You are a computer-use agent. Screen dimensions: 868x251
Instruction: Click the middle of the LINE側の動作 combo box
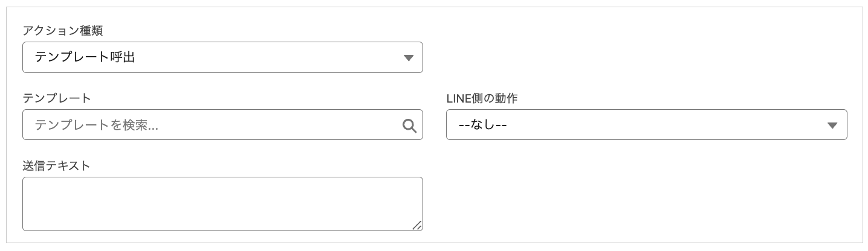coord(646,125)
